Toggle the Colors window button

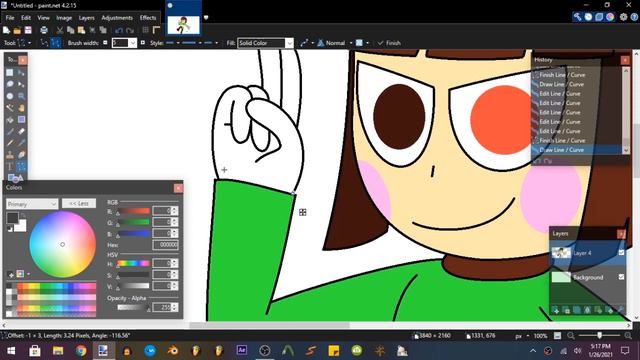[x=610, y=17]
